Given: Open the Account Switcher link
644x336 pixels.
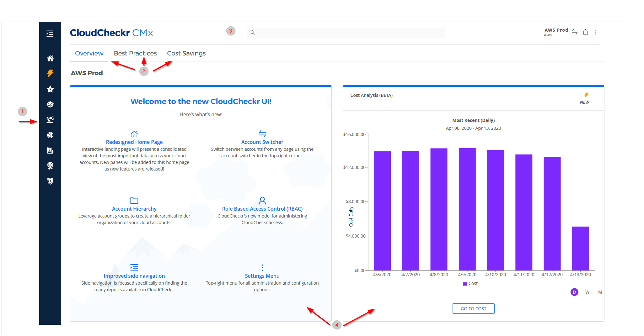Looking at the screenshot, I should (x=262, y=142).
